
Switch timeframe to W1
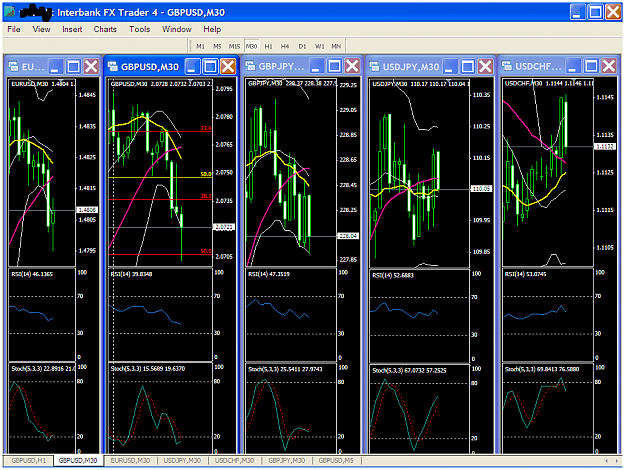320,46
